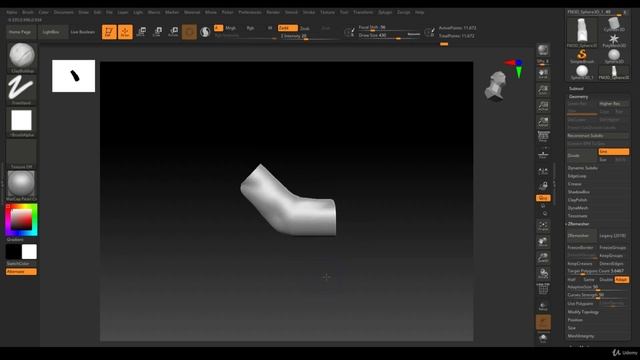Expand the ClayPolish section

(x=577, y=200)
